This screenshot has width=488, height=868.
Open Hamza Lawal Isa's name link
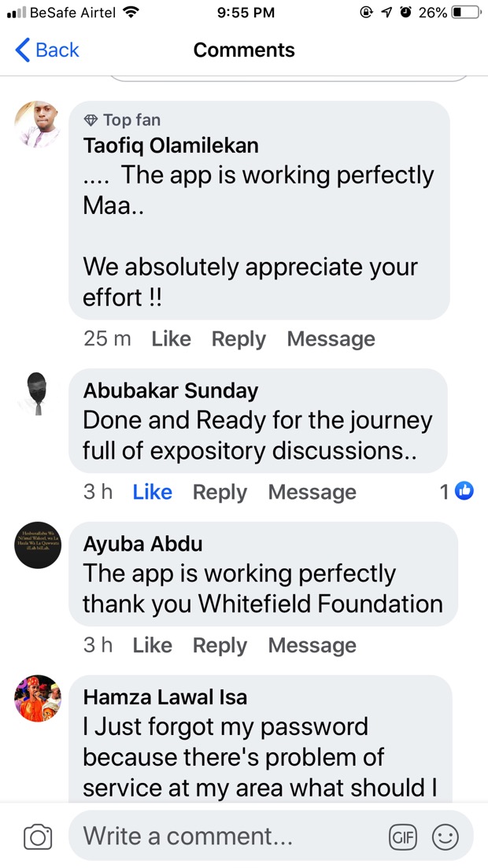pos(165,697)
